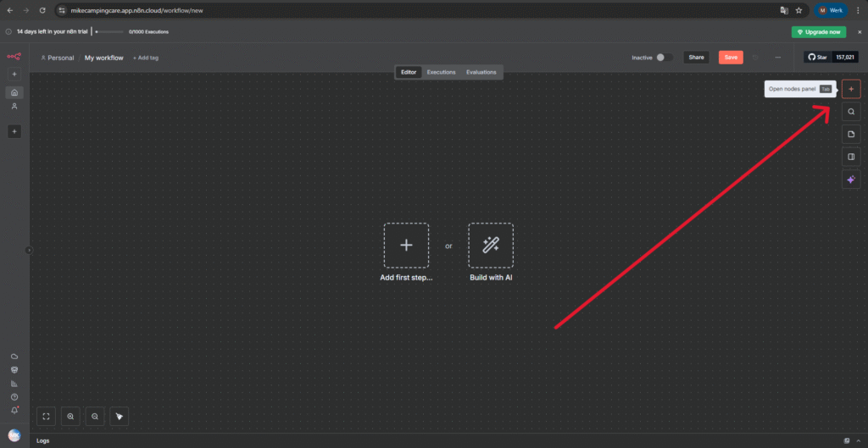
Task: Fit workflow to view
Action: click(x=47, y=416)
